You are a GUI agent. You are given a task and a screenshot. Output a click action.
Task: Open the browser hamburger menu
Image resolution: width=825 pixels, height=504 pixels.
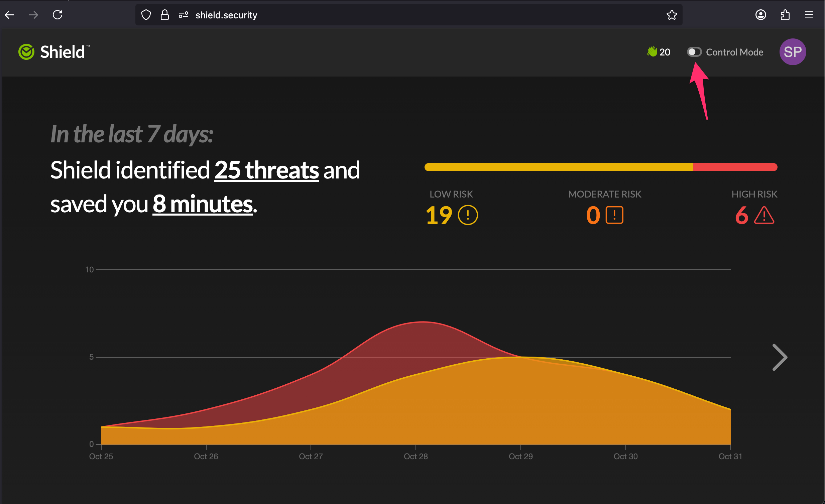pyautogui.click(x=809, y=15)
